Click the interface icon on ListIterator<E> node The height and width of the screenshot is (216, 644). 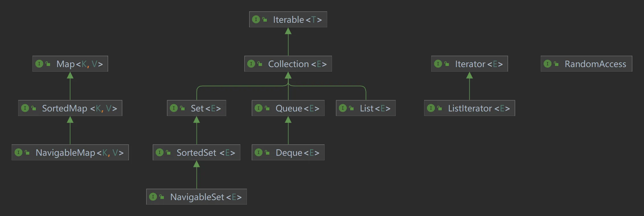point(431,108)
